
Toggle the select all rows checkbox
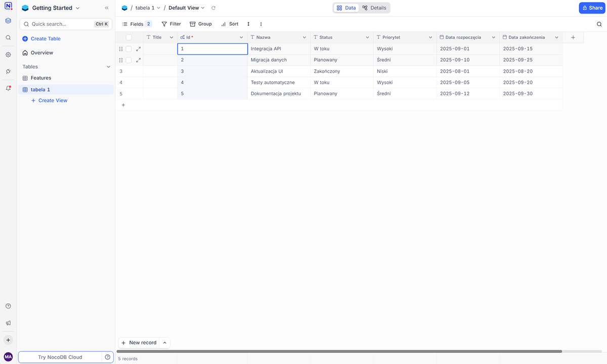tap(128, 37)
